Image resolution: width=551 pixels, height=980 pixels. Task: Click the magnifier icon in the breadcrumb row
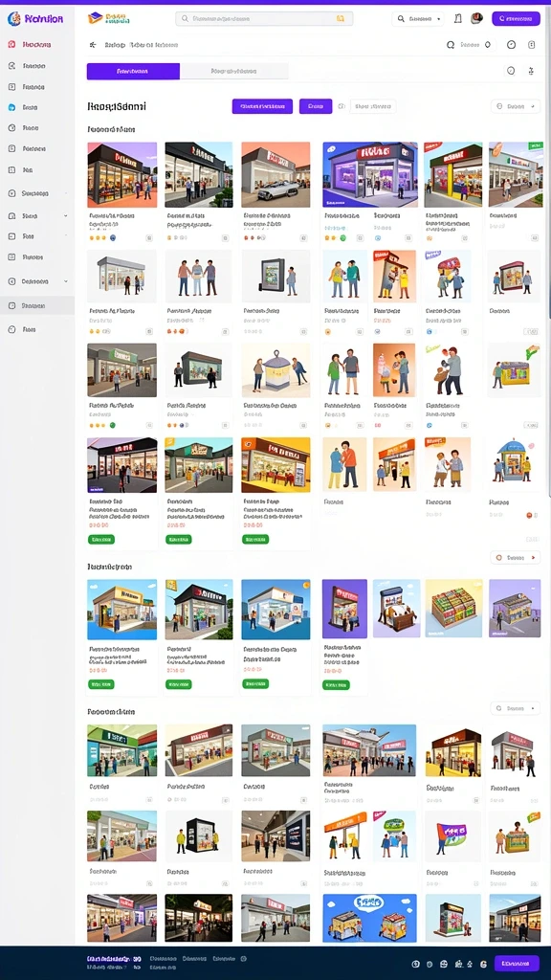click(x=451, y=45)
